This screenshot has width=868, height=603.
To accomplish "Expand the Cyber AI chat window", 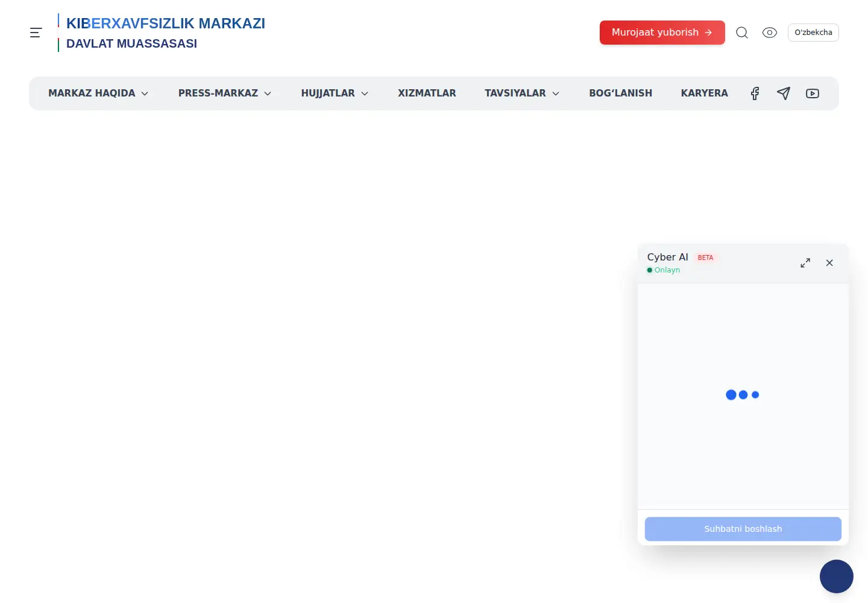I will point(805,263).
